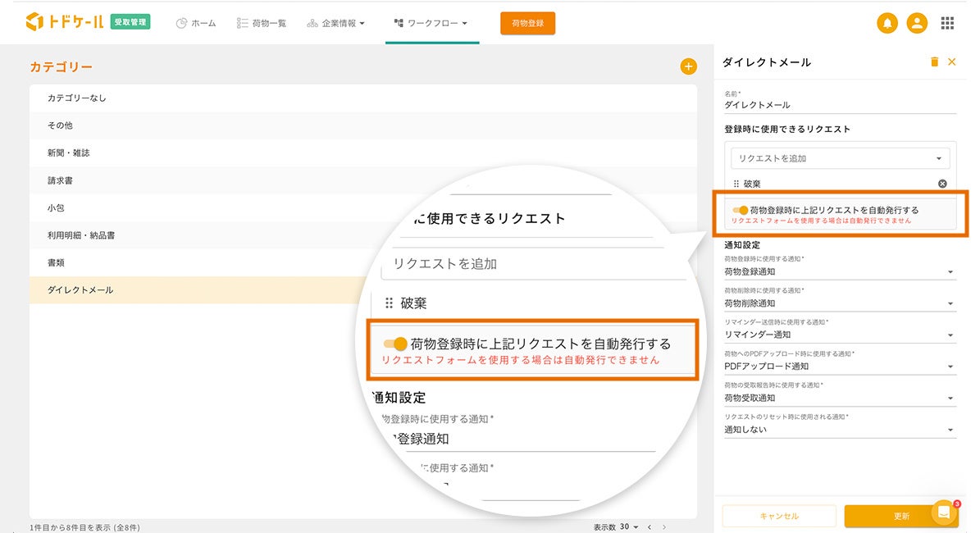
Task: Open the 荷物削除通知 dropdown
Action: point(840,303)
